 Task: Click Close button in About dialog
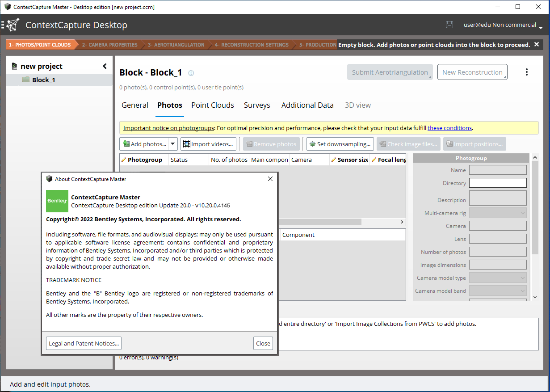pos(263,343)
